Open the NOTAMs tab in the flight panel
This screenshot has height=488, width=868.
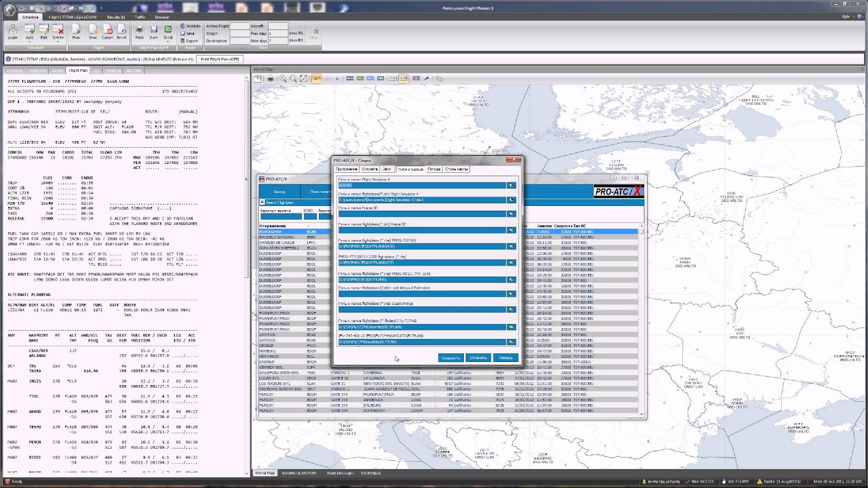134,70
